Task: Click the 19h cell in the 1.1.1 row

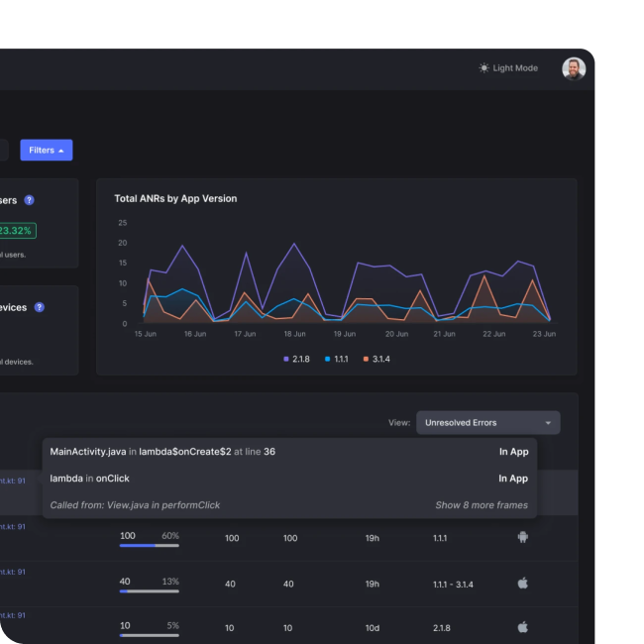Action: 373,538
